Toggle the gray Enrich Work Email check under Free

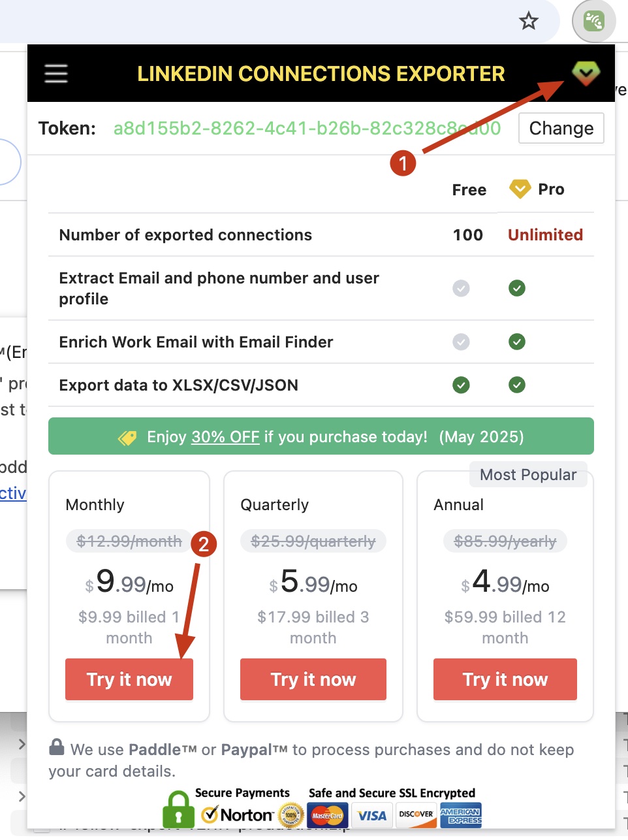click(461, 342)
